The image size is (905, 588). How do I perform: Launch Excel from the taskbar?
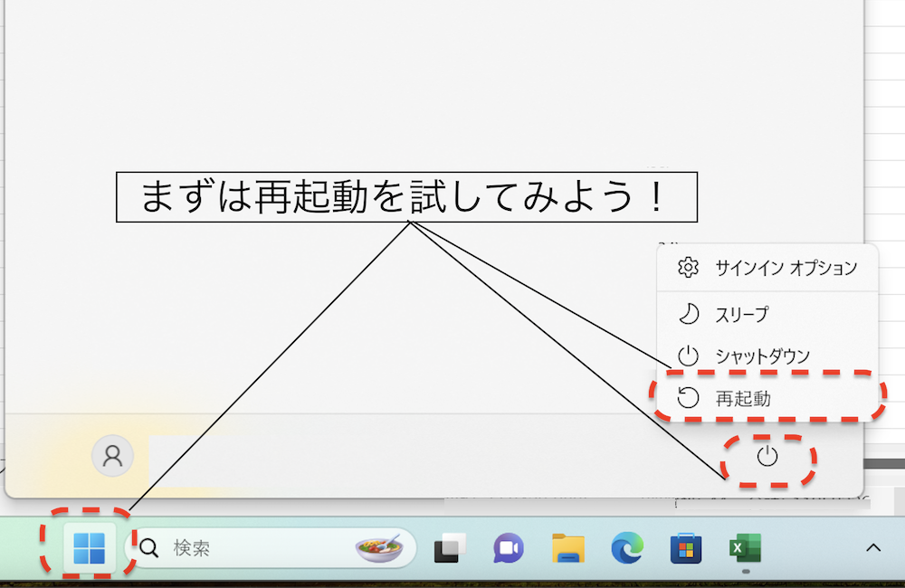[744, 546]
